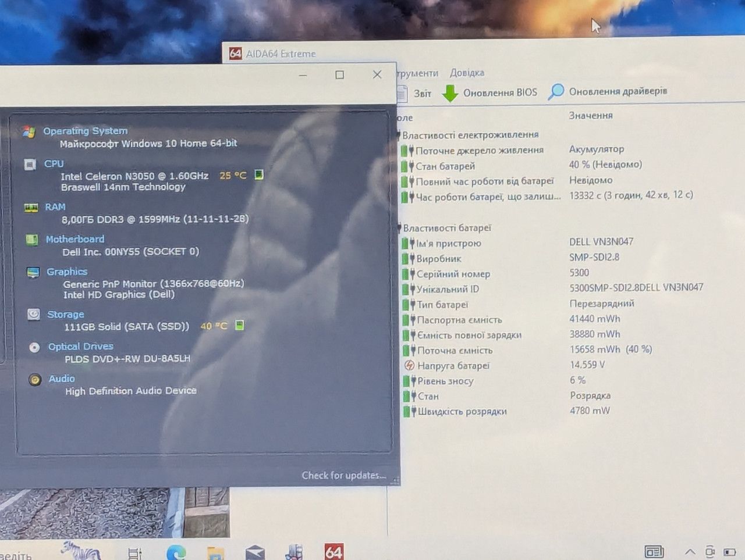Select the Паспортна ємність row label
The image size is (745, 560).
459,320
